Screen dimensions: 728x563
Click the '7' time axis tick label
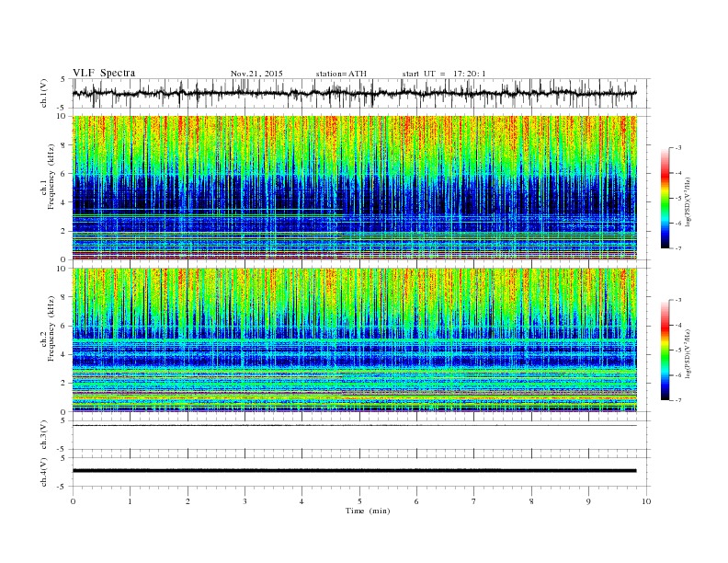(x=474, y=501)
